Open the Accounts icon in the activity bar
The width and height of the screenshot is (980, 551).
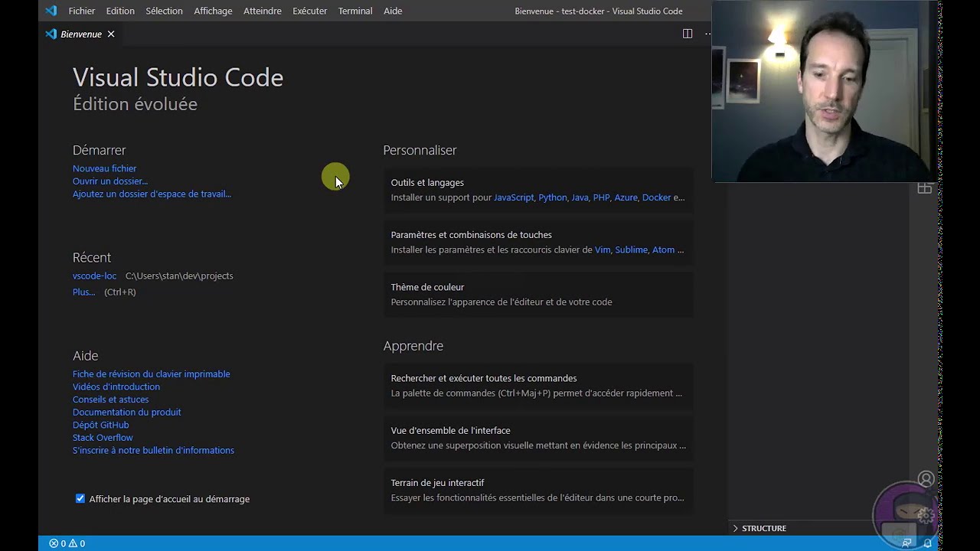pos(926,479)
